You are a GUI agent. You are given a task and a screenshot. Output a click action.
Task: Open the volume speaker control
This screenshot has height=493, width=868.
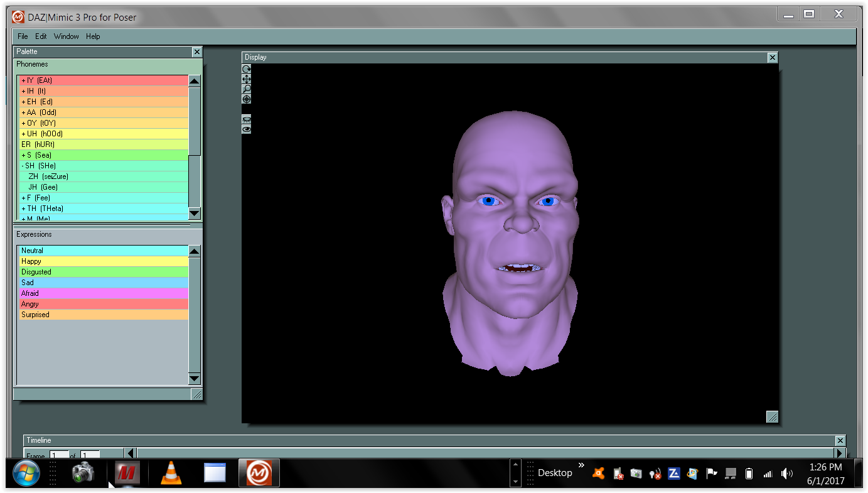[786, 474]
